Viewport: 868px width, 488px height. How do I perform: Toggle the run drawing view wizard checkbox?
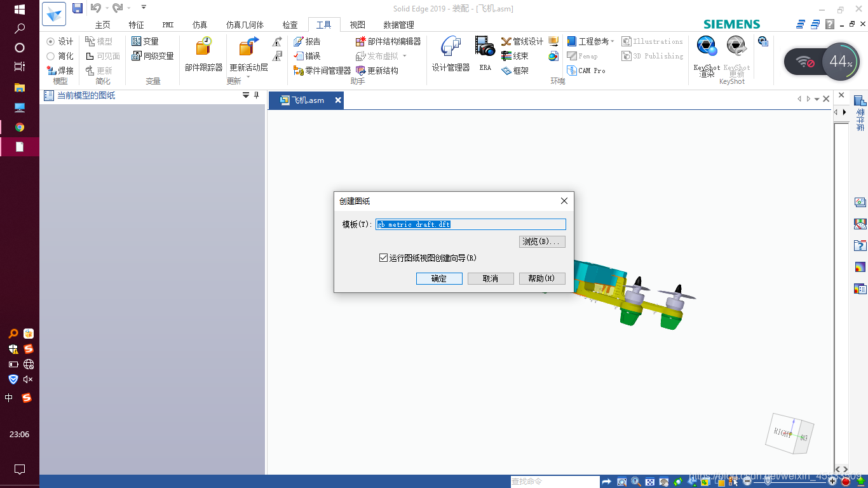[383, 258]
